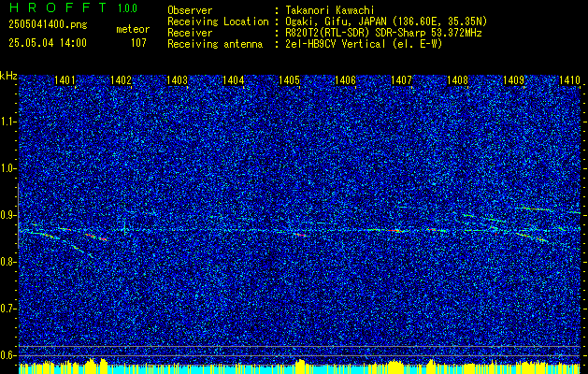This screenshot has width=588, height=374.
Task: Click the 1409 time marker
Action: (x=514, y=79)
